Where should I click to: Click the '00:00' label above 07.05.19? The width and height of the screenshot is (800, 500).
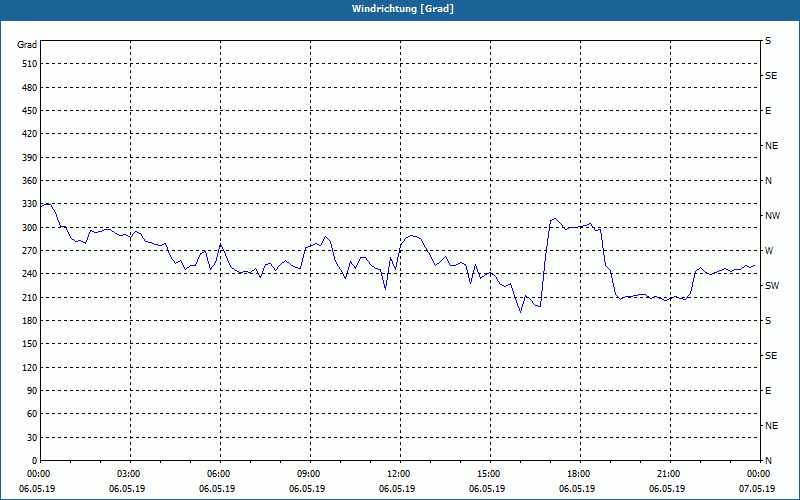pyautogui.click(x=758, y=474)
